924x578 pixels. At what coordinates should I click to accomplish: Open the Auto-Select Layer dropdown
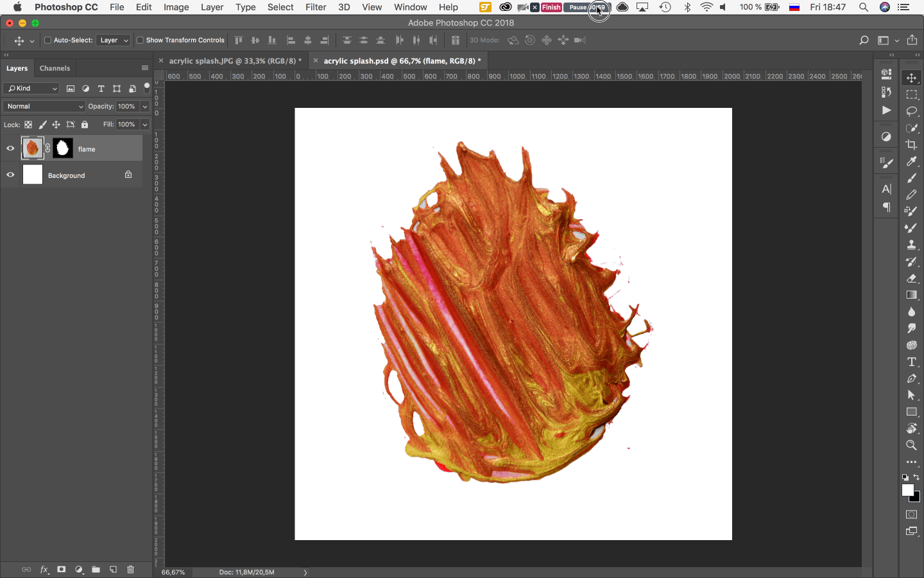tap(114, 40)
